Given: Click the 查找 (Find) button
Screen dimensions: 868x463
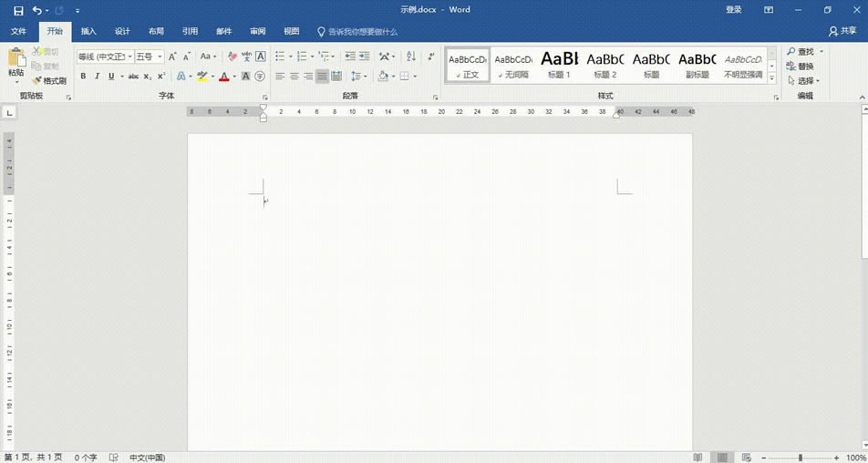Looking at the screenshot, I should [800, 51].
